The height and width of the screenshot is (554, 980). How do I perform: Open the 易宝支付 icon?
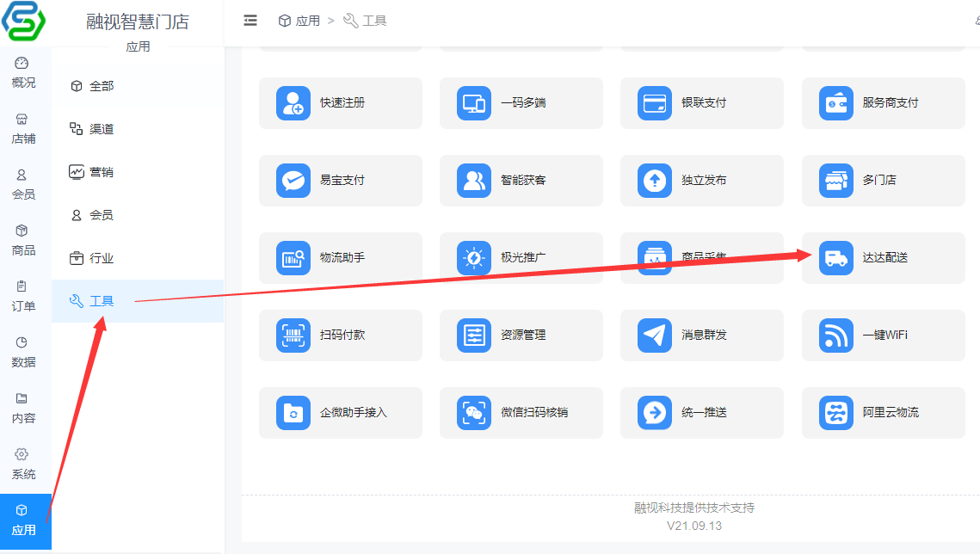293,181
